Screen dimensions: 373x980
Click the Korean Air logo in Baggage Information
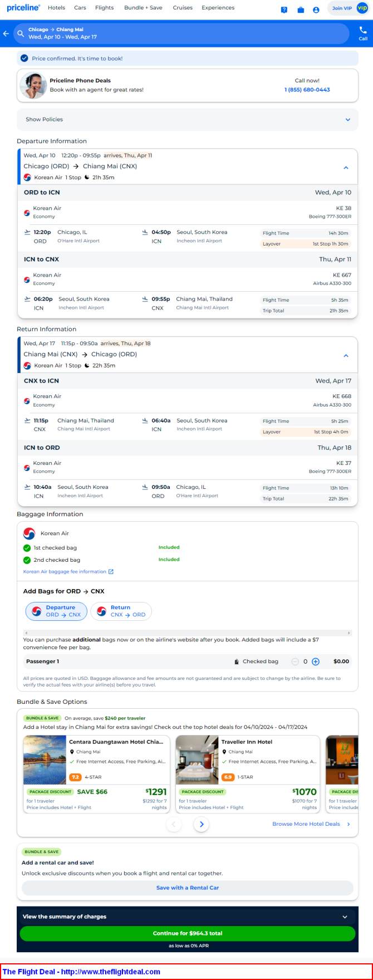pyautogui.click(x=30, y=533)
